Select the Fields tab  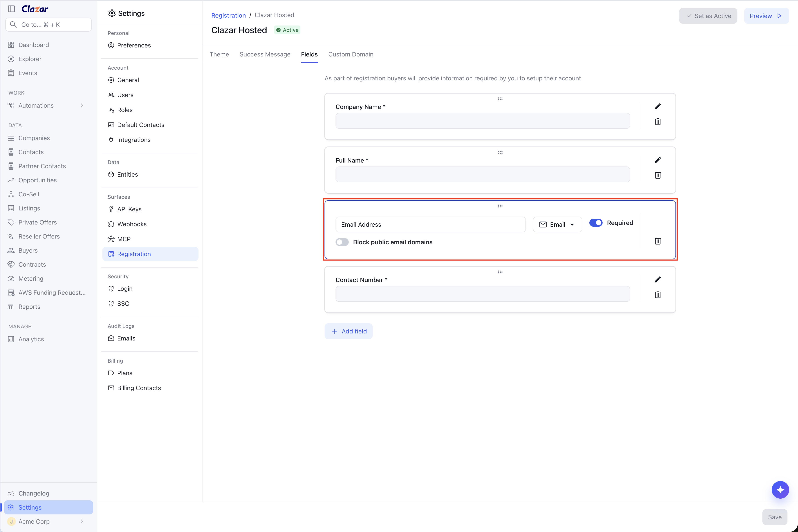pos(309,54)
